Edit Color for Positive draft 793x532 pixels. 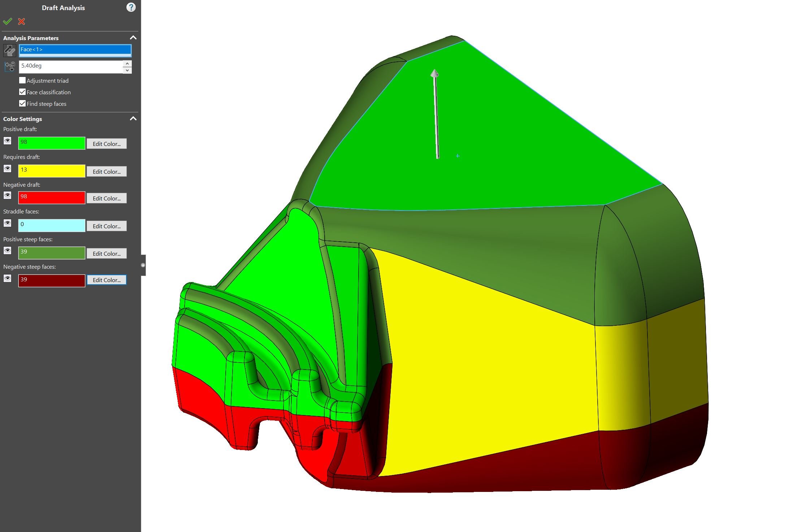107,144
